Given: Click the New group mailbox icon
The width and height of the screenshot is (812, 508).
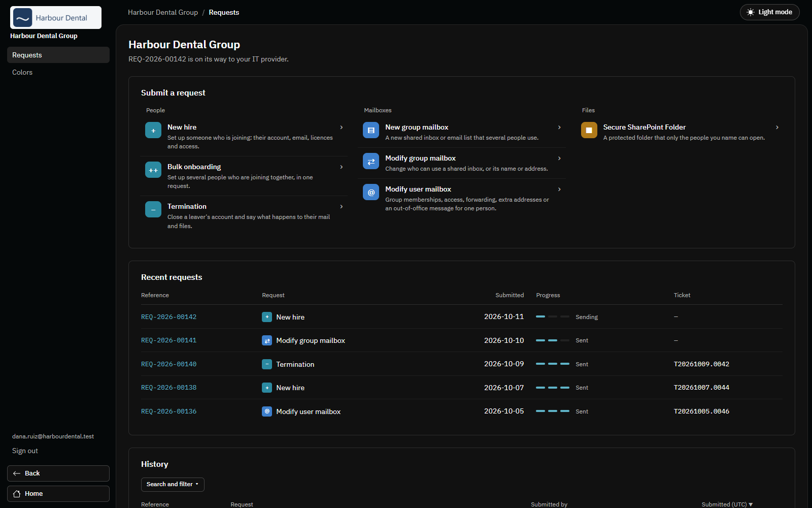Looking at the screenshot, I should [371, 130].
